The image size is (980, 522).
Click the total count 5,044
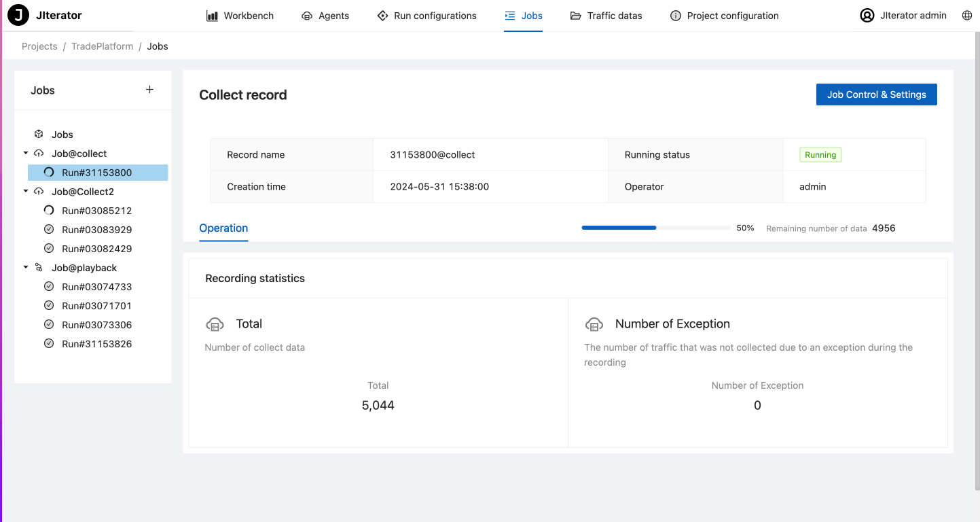378,405
